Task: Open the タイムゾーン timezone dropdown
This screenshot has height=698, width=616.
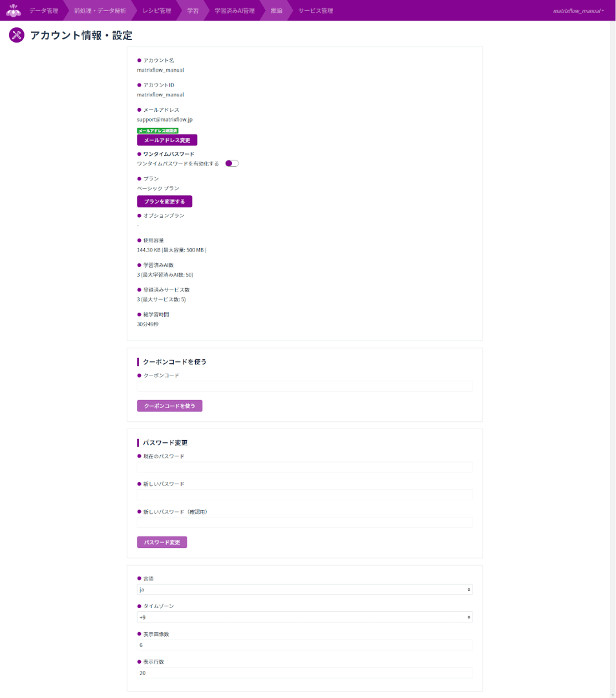Action: click(305, 617)
